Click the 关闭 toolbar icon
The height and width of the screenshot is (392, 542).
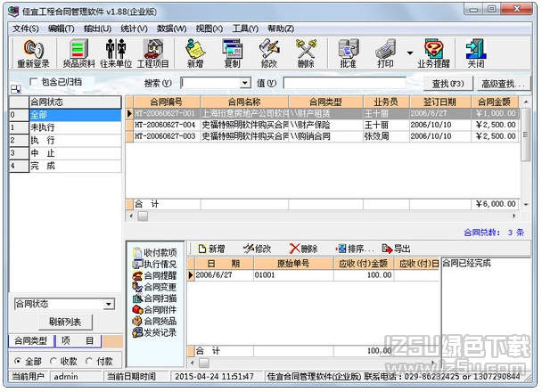tap(476, 53)
